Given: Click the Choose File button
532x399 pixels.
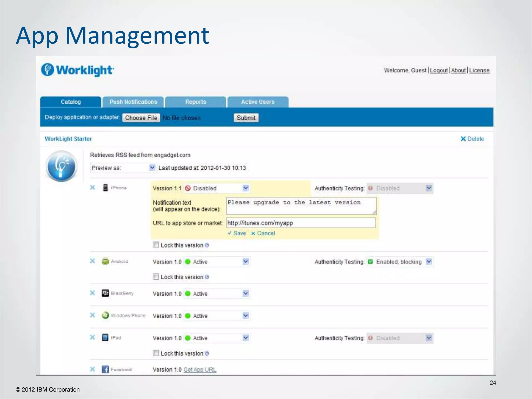Looking at the screenshot, I should pyautogui.click(x=141, y=118).
